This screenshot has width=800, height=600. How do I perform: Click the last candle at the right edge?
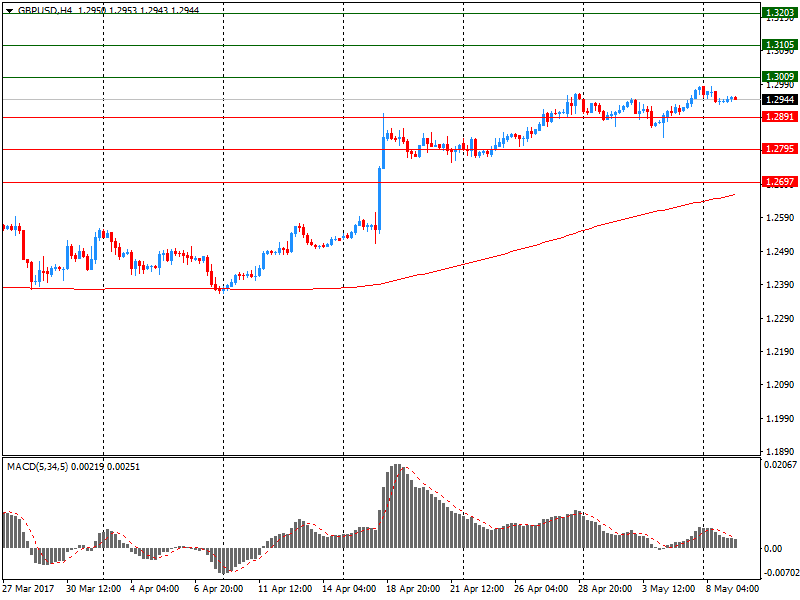735,98
